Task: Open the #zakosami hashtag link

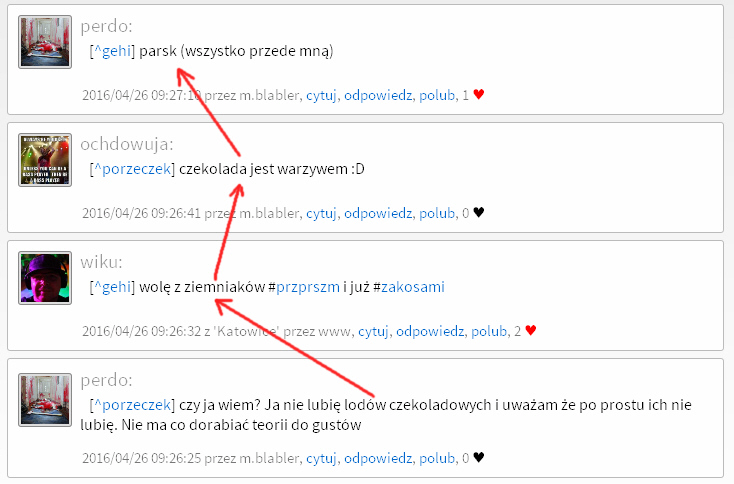Action: (x=412, y=287)
